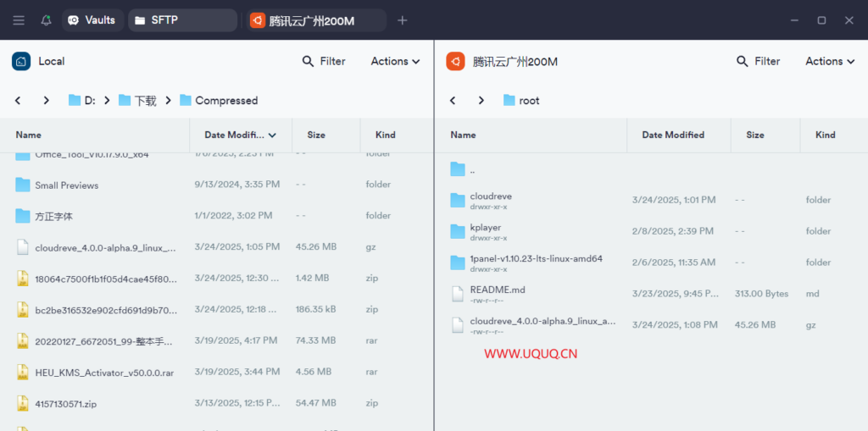Click the HEU_KMS_Activator rar archive icon

(x=23, y=373)
